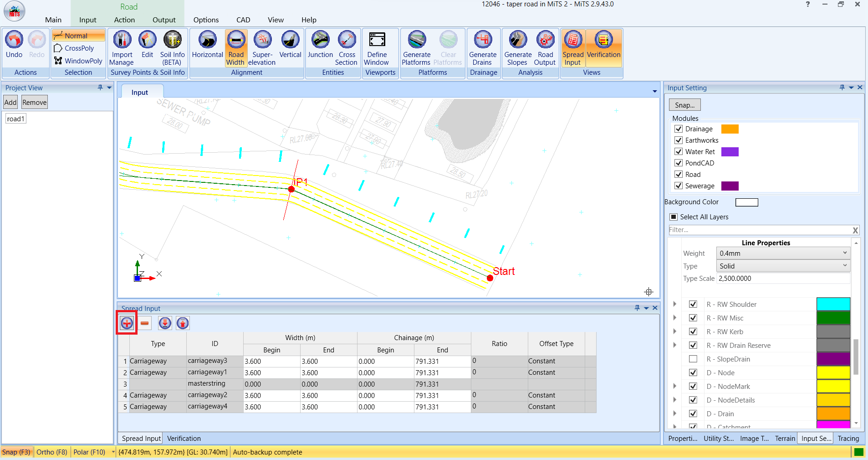
Task: Click the Remove button in Project View
Action: tap(34, 102)
